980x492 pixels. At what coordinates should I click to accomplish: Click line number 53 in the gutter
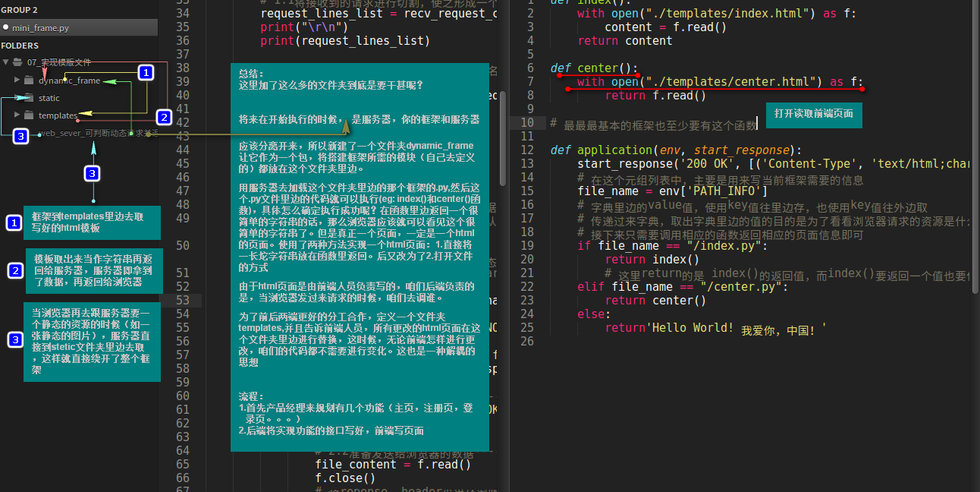[x=182, y=300]
